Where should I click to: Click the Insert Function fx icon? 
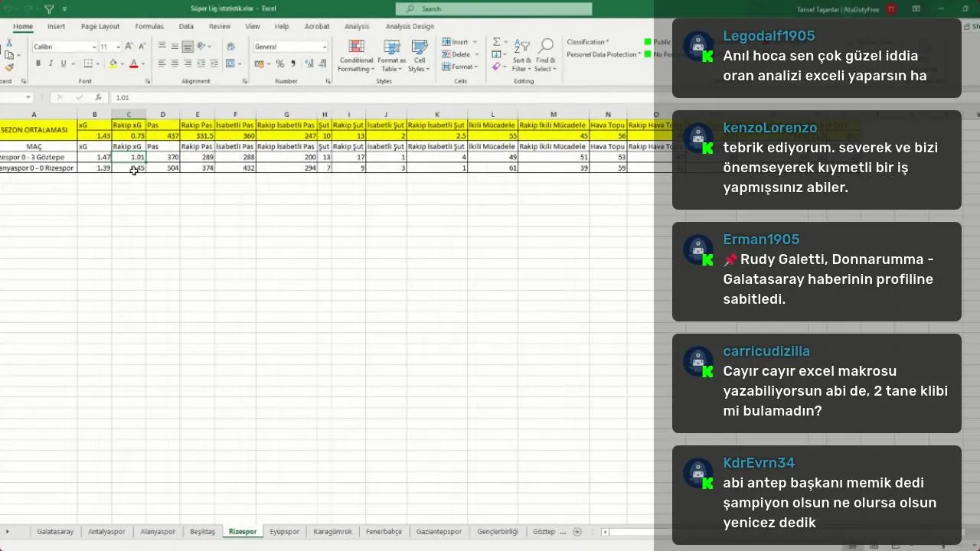pyautogui.click(x=98, y=98)
